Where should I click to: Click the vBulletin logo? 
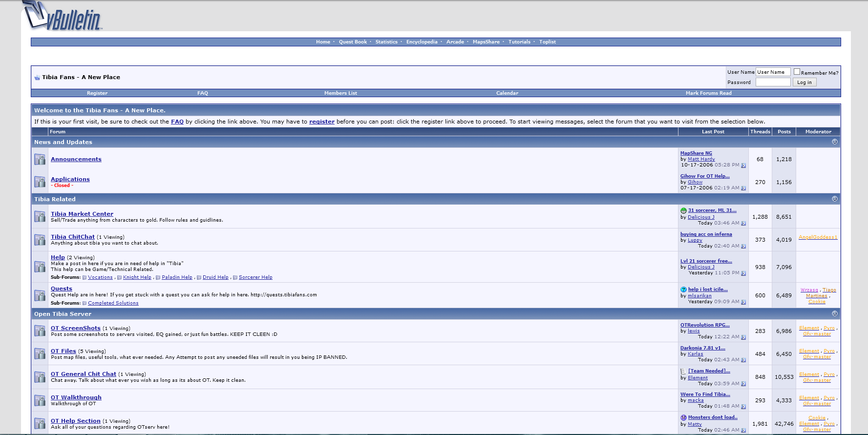(62, 16)
